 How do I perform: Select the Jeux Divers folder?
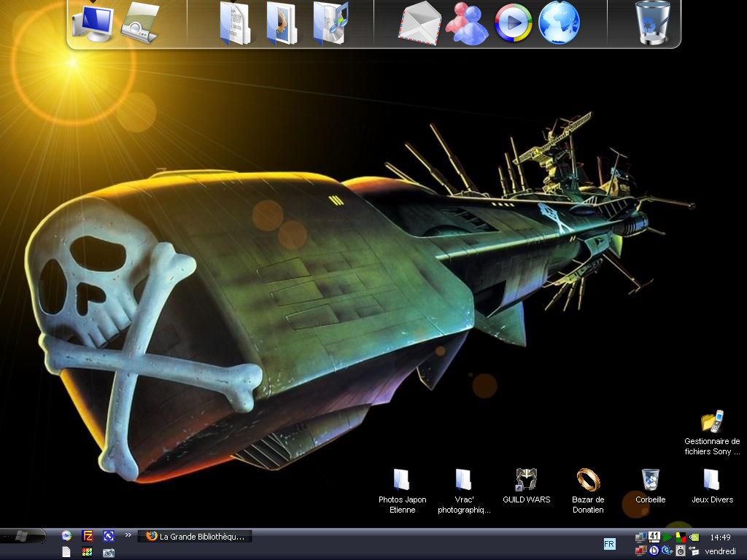point(712,486)
